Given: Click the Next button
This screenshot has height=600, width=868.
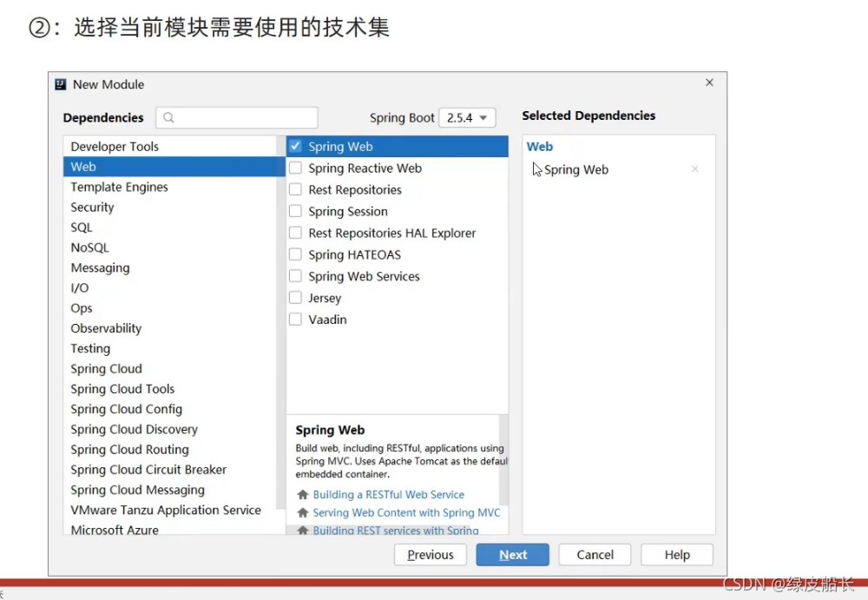Looking at the screenshot, I should 513,555.
